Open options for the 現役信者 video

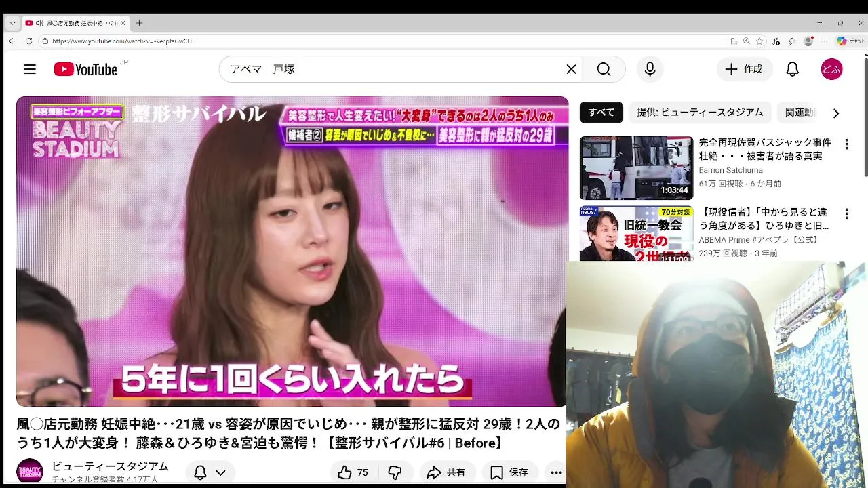click(846, 214)
